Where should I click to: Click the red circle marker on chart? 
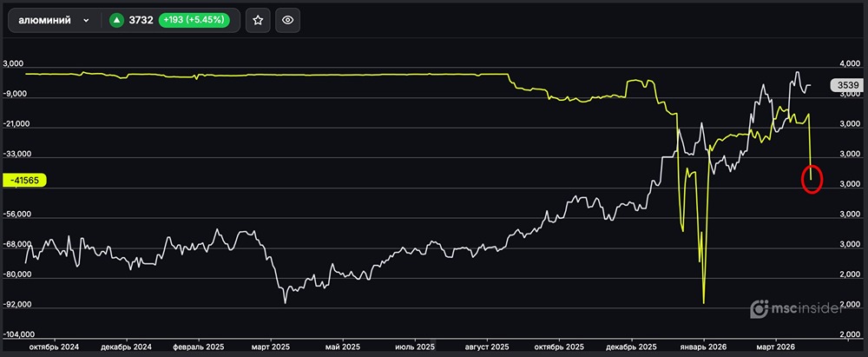(812, 180)
